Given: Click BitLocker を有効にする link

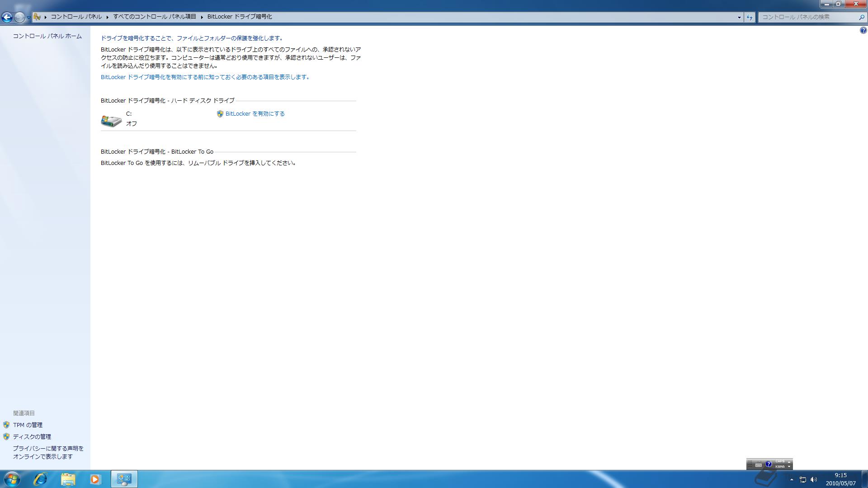Looking at the screenshot, I should pyautogui.click(x=255, y=114).
